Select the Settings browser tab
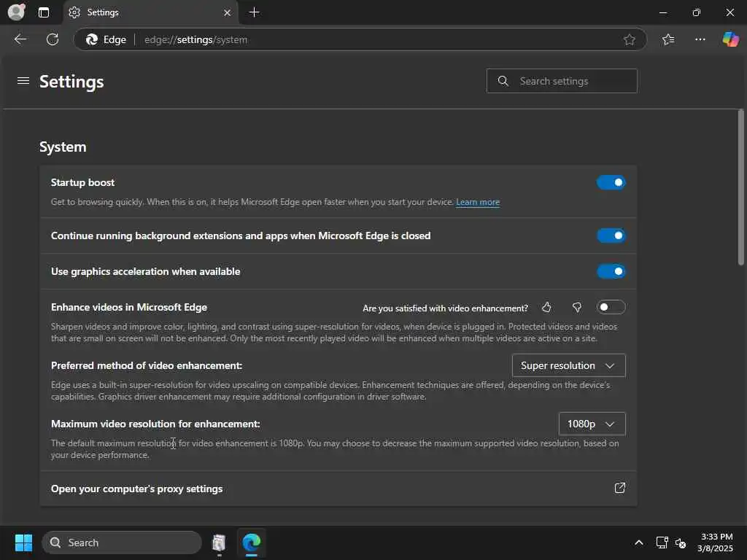The image size is (747, 560). (150, 12)
